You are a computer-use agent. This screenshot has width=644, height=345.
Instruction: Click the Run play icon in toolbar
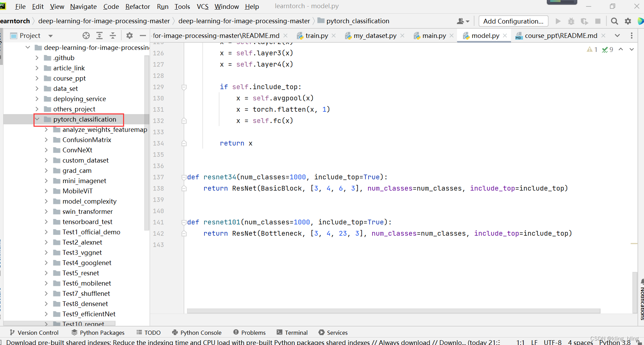pyautogui.click(x=558, y=21)
